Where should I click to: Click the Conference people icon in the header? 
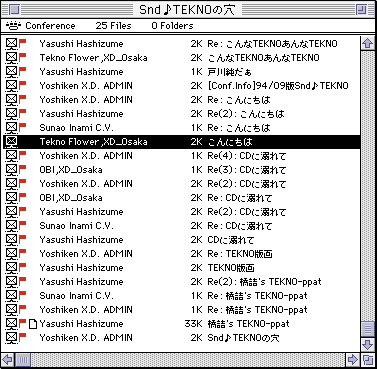14,25
